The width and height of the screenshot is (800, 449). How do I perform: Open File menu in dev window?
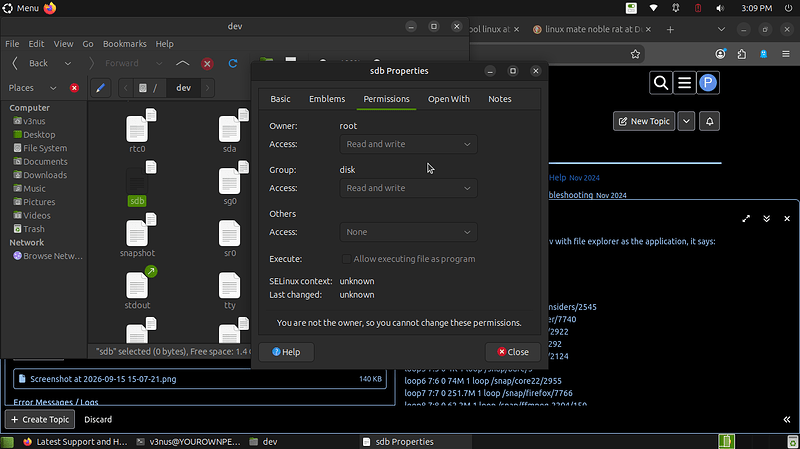[12, 44]
